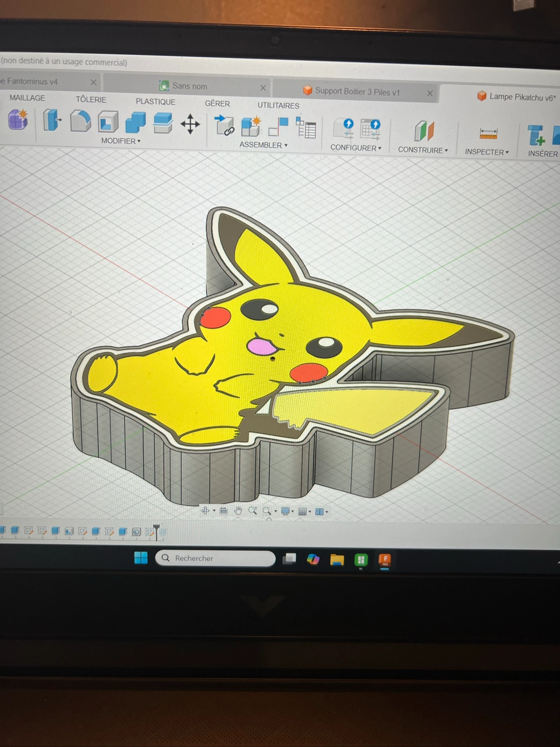Open the Grid settings dropdown arrow
This screenshot has height=747, width=560.
pyautogui.click(x=310, y=511)
